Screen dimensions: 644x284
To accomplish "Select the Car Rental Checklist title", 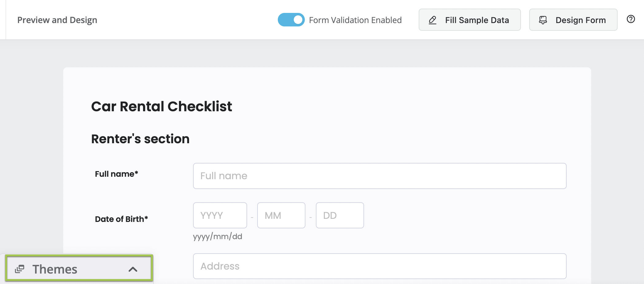I will 161,107.
